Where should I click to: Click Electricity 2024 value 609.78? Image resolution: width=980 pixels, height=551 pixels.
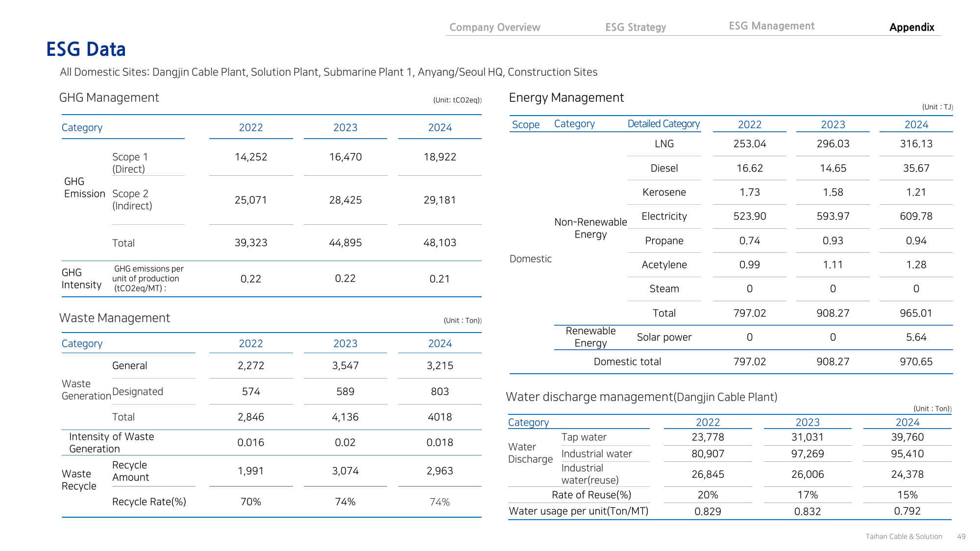point(916,216)
